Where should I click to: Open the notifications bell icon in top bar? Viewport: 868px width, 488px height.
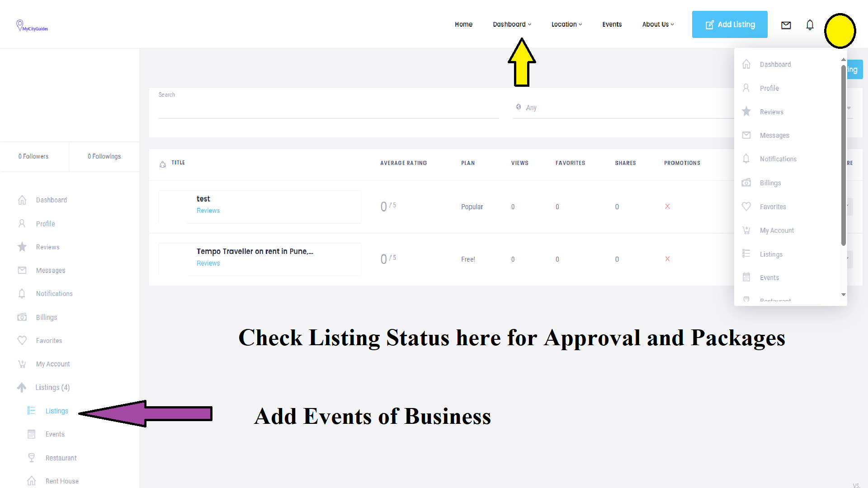810,25
